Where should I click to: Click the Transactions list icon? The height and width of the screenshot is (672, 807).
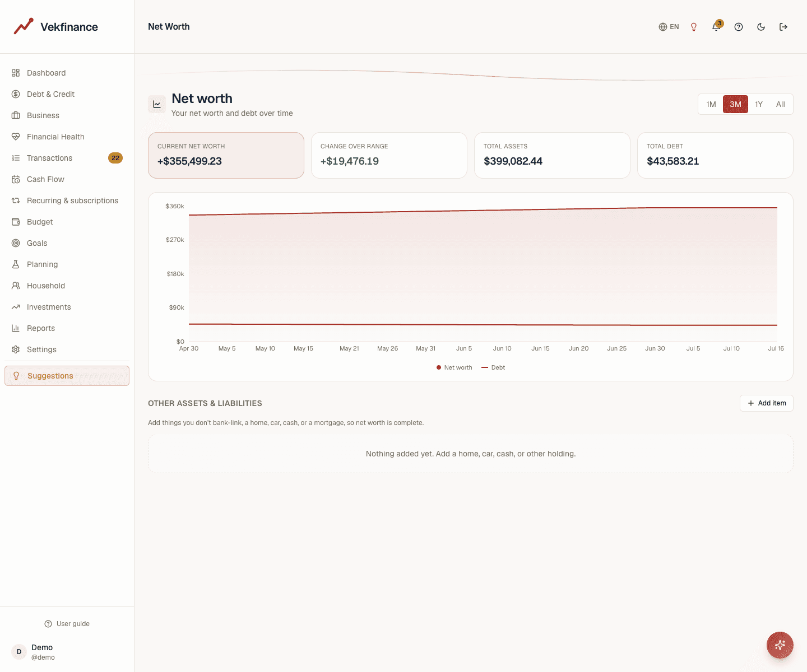pos(16,158)
